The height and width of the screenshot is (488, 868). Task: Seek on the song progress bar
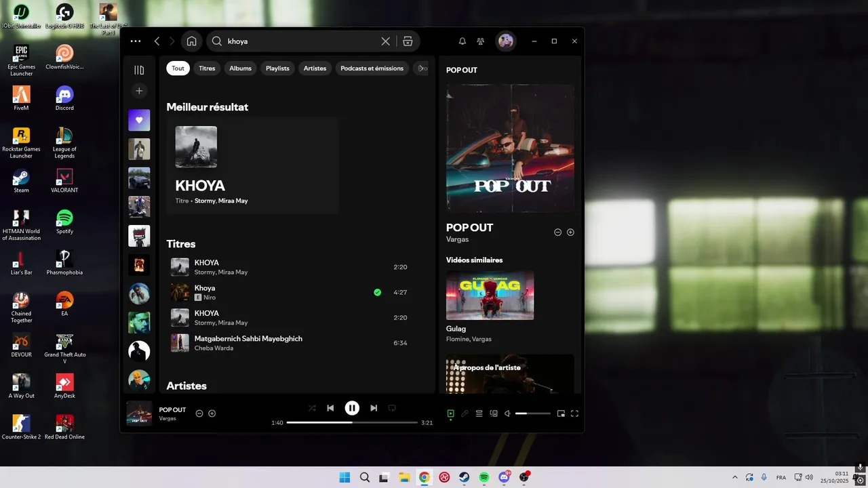point(352,422)
